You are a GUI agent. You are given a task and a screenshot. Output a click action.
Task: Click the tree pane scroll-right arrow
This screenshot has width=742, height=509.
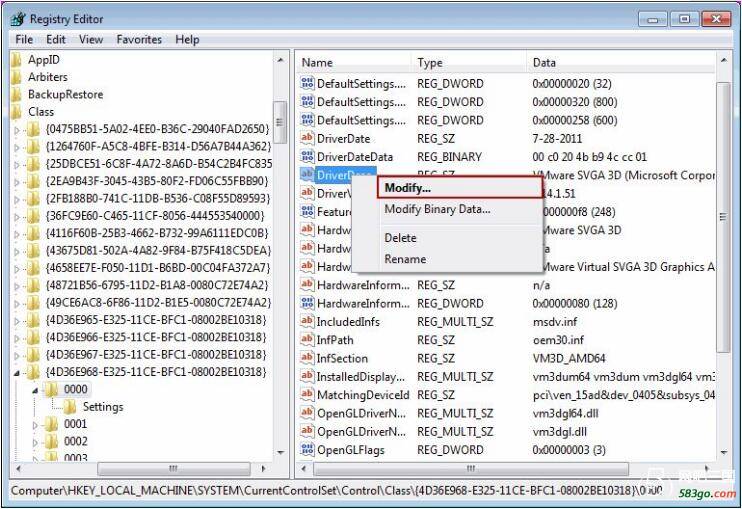pos(263,468)
